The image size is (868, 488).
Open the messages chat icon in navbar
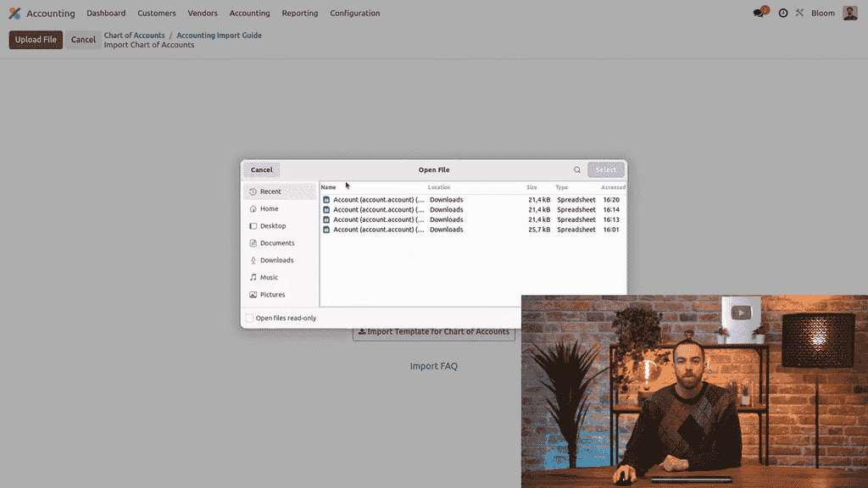pos(759,14)
